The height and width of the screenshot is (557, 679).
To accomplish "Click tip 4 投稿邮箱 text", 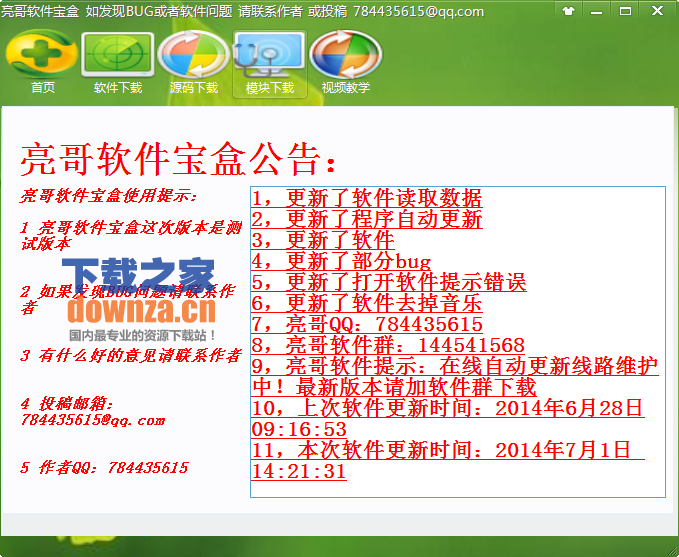I will click(x=92, y=412).
